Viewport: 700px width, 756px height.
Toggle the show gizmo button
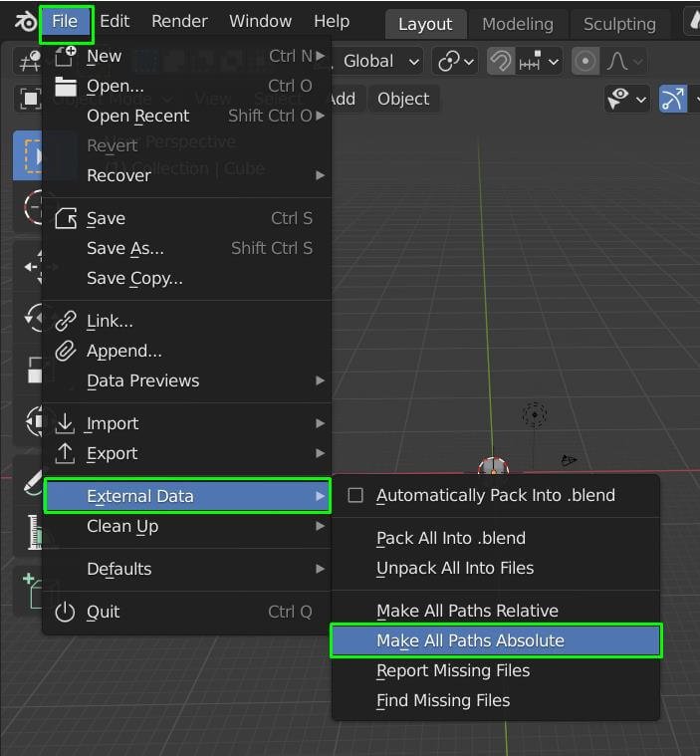pyautogui.click(x=674, y=99)
